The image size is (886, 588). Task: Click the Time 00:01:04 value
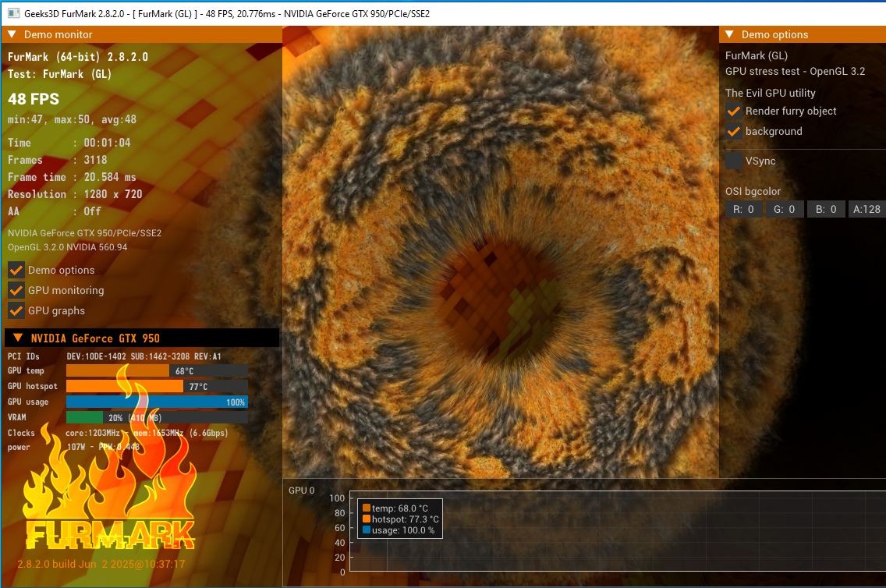107,143
